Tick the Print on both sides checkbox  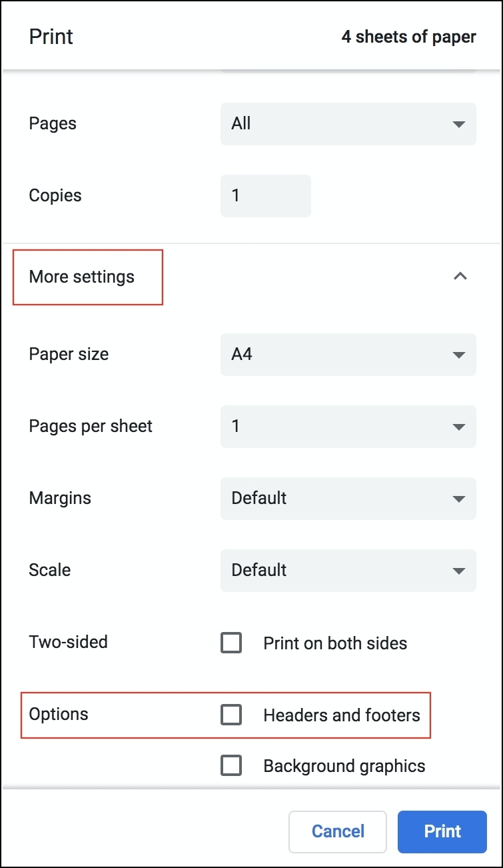pyautogui.click(x=231, y=643)
